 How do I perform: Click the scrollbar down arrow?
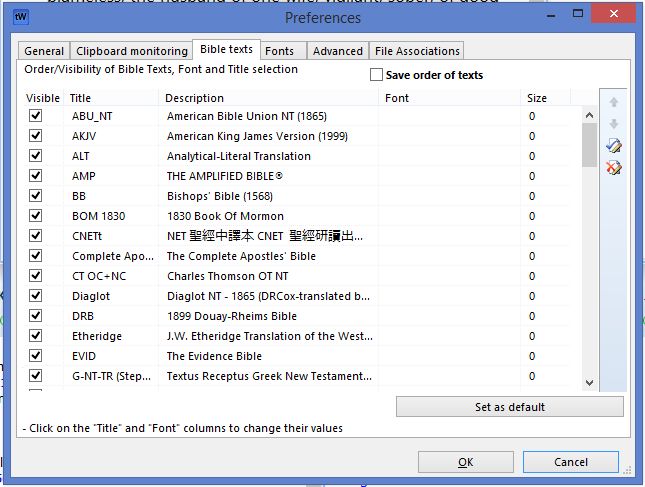pyautogui.click(x=589, y=383)
